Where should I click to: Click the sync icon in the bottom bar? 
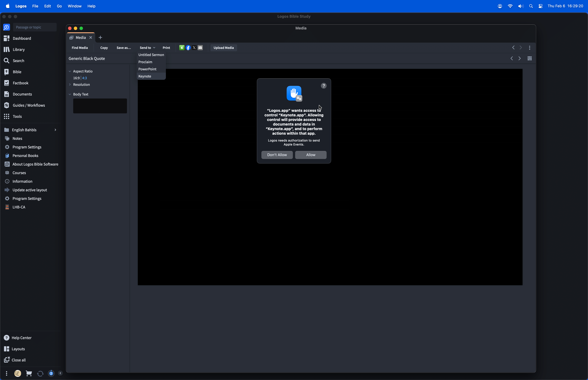(x=40, y=374)
